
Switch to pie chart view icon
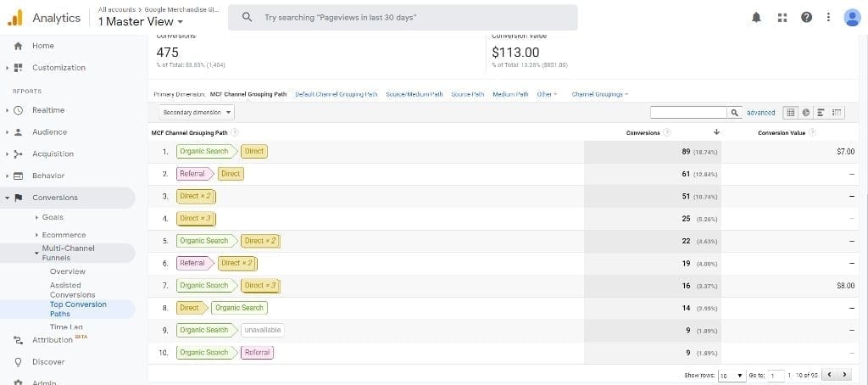[x=805, y=113]
